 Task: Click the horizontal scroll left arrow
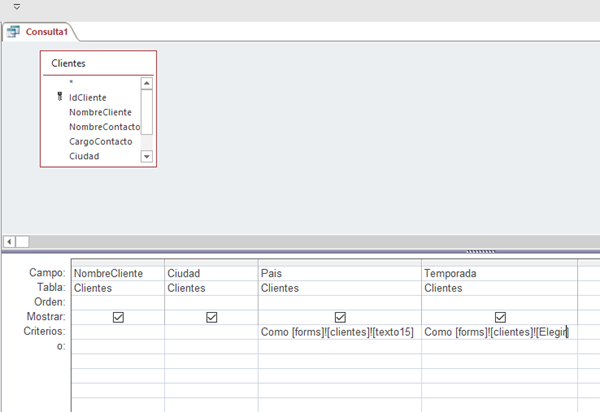point(9,242)
